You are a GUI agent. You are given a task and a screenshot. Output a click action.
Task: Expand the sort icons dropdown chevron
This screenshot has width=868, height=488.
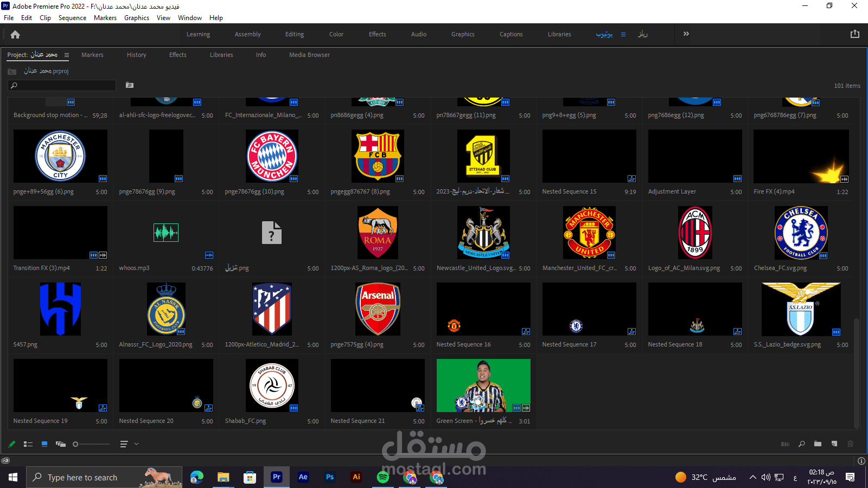click(136, 444)
